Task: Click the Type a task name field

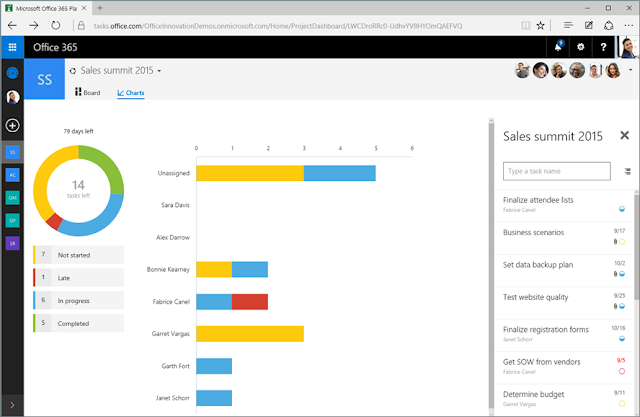Action: [557, 171]
